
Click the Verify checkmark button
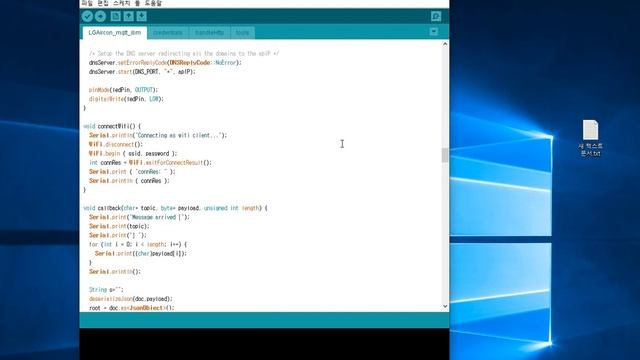[87, 16]
